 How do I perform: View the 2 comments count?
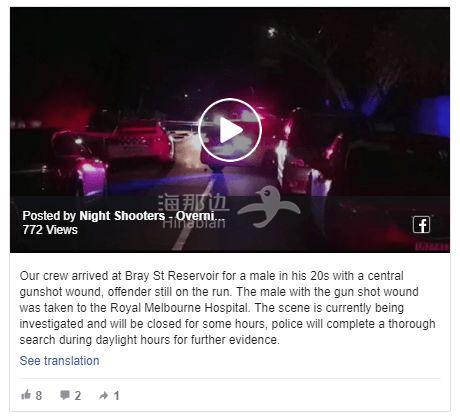tap(78, 396)
